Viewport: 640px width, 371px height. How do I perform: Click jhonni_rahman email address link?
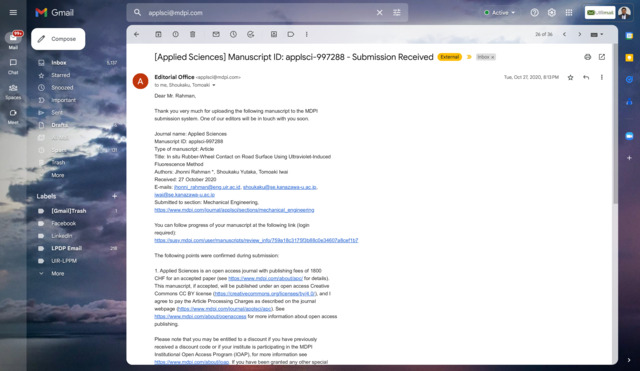207,187
